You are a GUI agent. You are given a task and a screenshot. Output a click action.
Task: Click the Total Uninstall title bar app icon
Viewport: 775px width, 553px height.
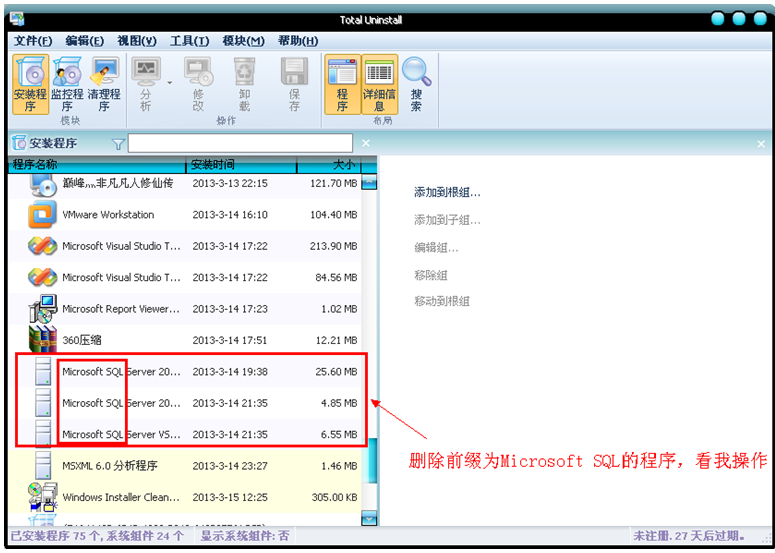[x=17, y=19]
